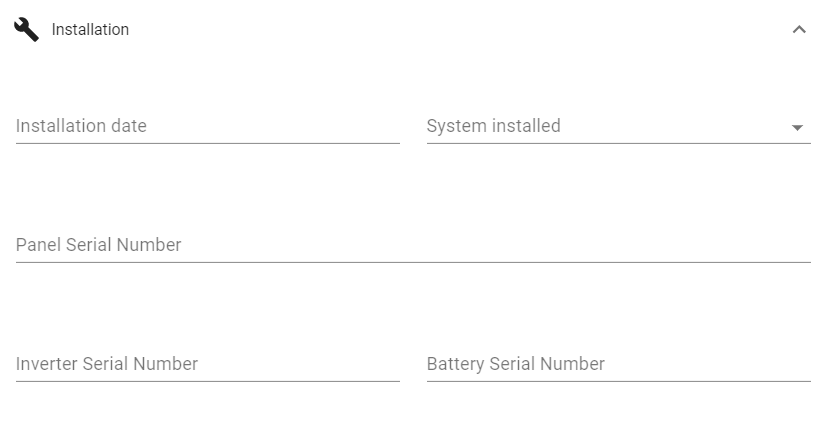The width and height of the screenshot is (824, 423).
Task: Activate the Battery Serial Number input
Action: click(619, 364)
